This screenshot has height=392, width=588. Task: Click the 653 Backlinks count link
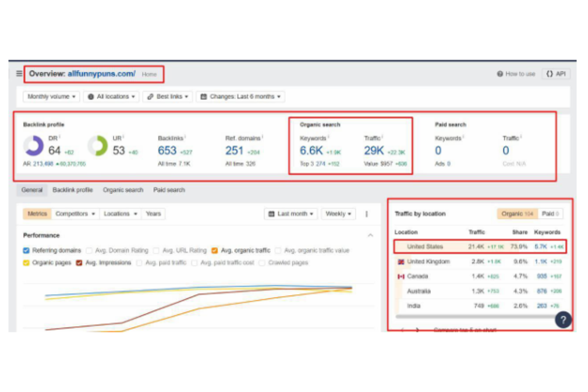[x=167, y=151]
